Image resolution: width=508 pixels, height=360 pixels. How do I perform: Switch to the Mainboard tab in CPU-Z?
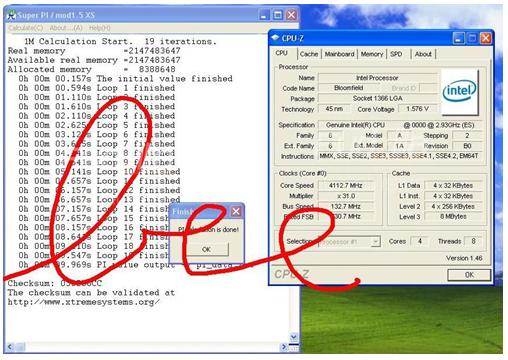coord(339,54)
